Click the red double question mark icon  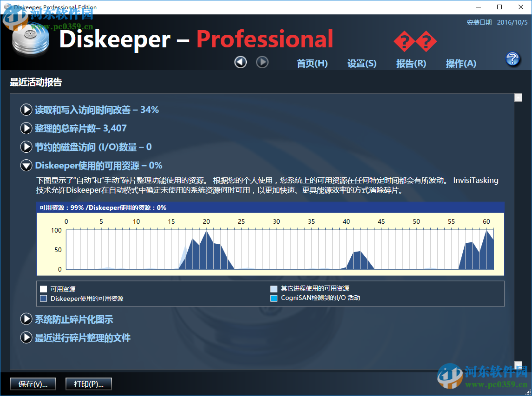coord(415,41)
